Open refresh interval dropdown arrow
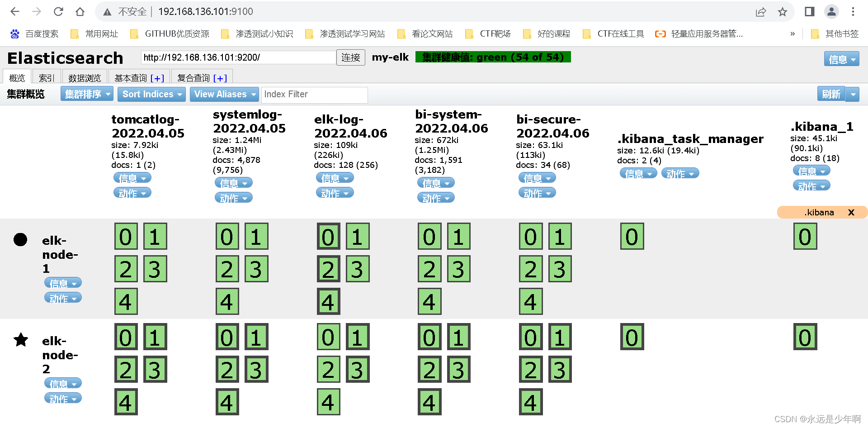This screenshot has height=428, width=868. pyautogui.click(x=853, y=94)
